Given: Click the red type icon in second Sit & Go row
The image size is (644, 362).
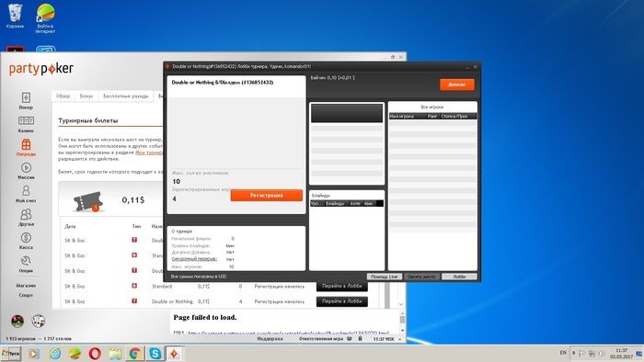Looking at the screenshot, I should click(x=134, y=255).
